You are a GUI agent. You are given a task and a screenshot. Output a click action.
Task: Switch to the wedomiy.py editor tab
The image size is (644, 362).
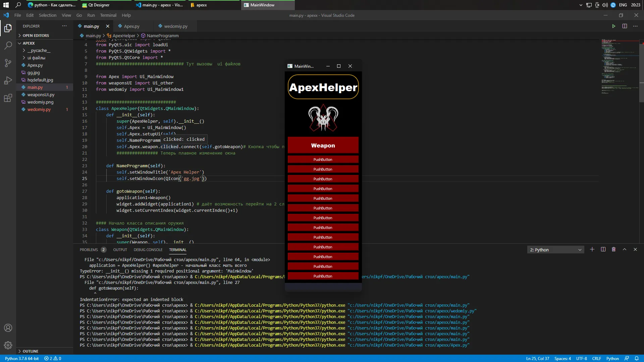pyautogui.click(x=175, y=26)
